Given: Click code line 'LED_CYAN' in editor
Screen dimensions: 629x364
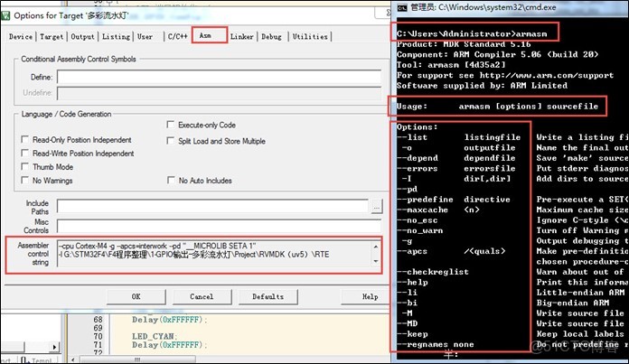Looking at the screenshot, I should (155, 336).
